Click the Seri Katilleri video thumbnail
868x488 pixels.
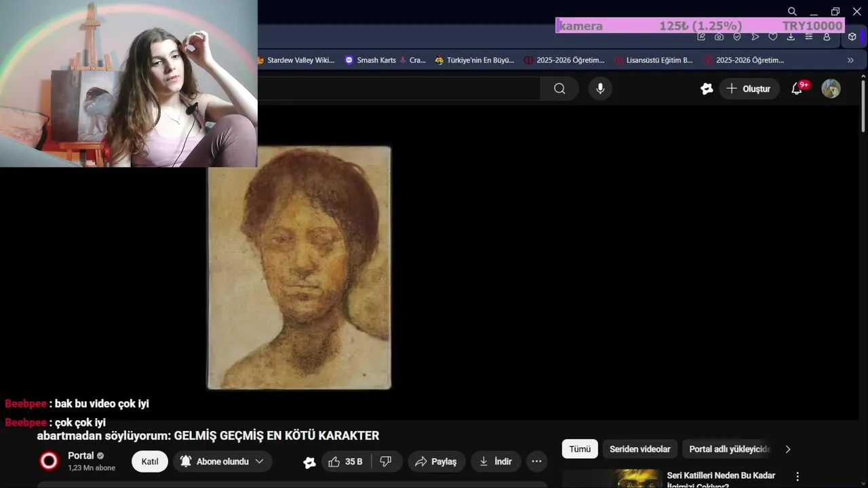(x=612, y=479)
